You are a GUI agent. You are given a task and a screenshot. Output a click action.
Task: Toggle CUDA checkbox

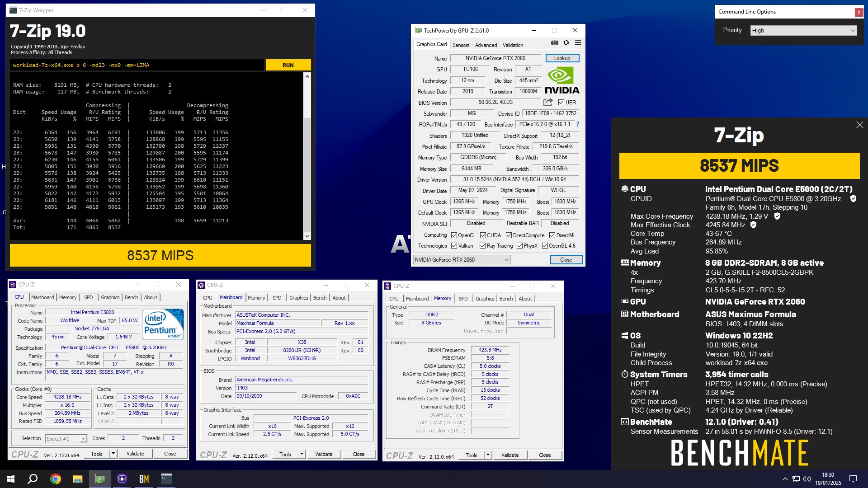tap(483, 235)
